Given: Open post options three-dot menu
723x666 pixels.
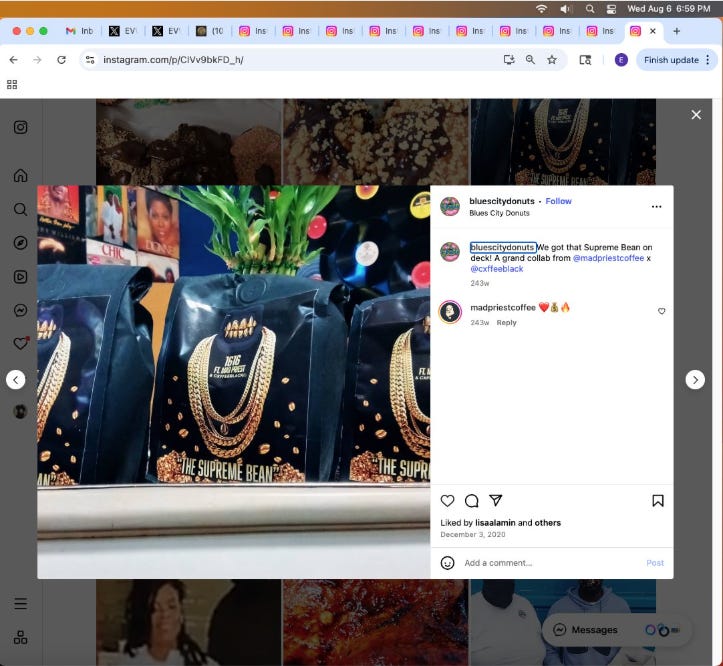Looking at the screenshot, I should coord(657,207).
